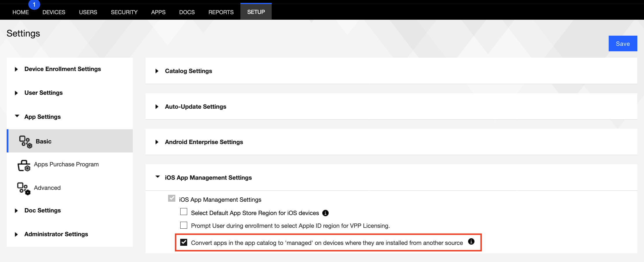Click the Advanced settings sidebar entry
The image size is (644, 262).
tap(47, 188)
